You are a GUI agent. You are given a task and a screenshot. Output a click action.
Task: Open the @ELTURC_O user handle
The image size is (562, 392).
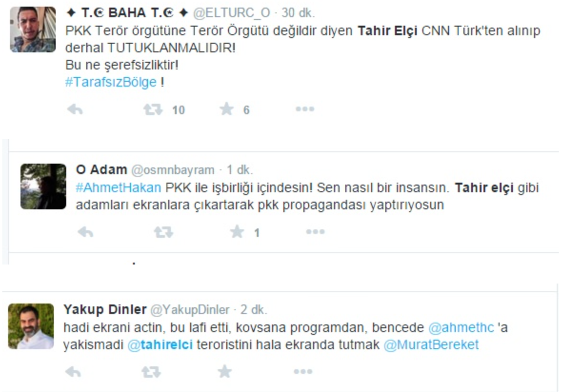pyautogui.click(x=231, y=13)
